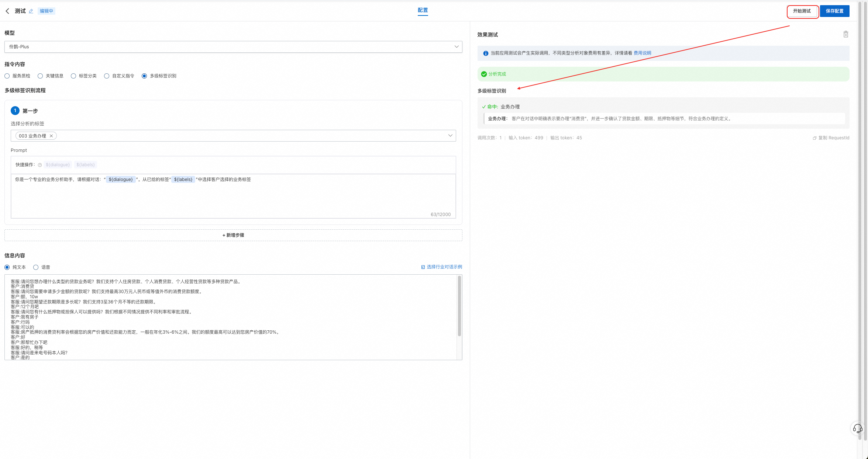The width and height of the screenshot is (868, 459).
Task: Click the 第一步 step heading
Action: pos(30,111)
